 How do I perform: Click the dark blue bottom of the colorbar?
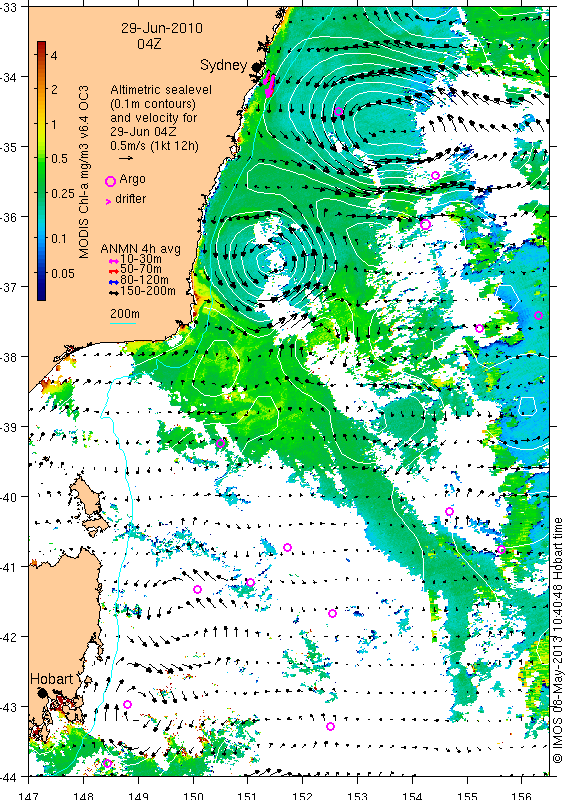[41, 295]
